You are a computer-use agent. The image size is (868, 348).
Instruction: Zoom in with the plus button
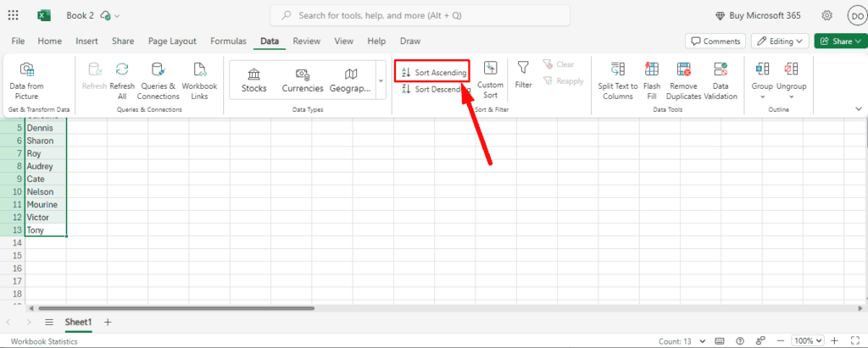pos(835,341)
